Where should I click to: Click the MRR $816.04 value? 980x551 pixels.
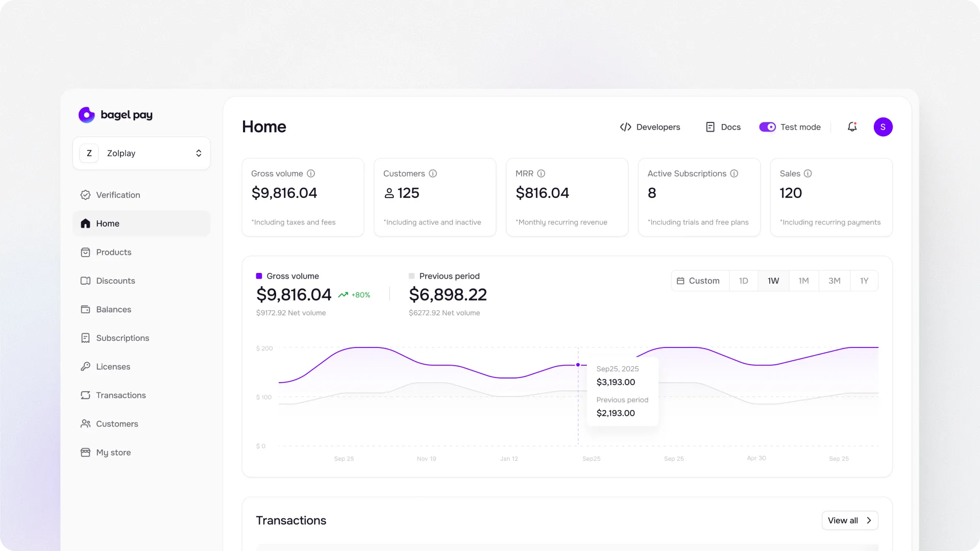542,193
